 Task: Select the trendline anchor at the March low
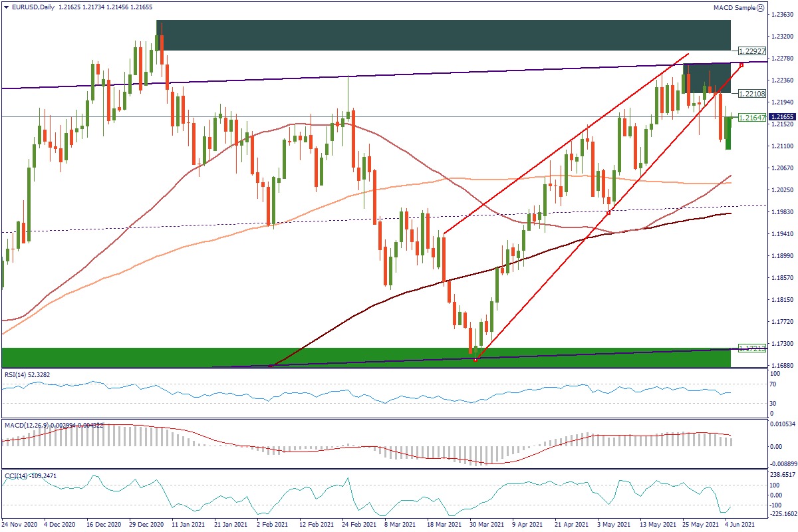tap(475, 360)
